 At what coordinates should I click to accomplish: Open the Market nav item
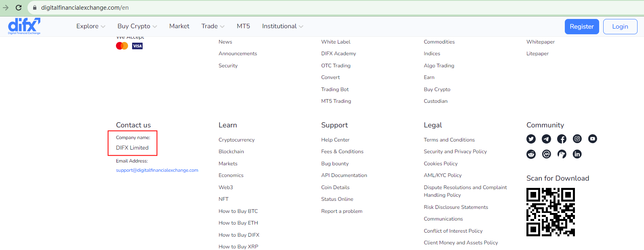click(x=179, y=26)
